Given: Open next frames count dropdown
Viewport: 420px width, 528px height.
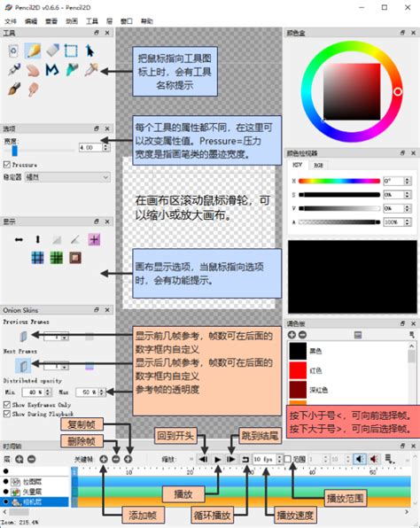Looking at the screenshot, I should (64, 366).
